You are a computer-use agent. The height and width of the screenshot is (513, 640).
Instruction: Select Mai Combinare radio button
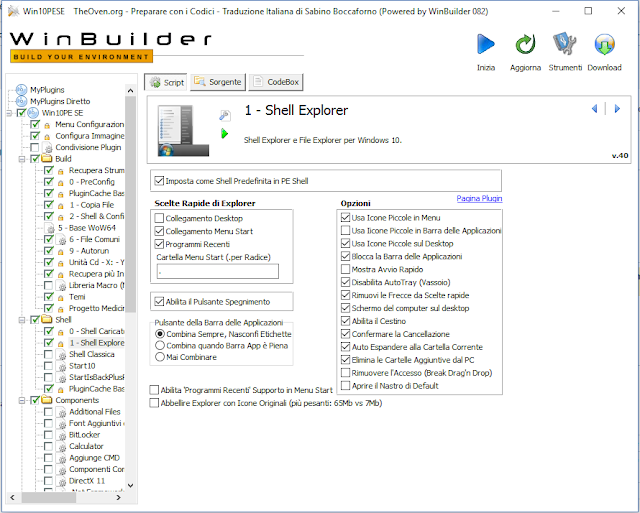[x=160, y=357]
